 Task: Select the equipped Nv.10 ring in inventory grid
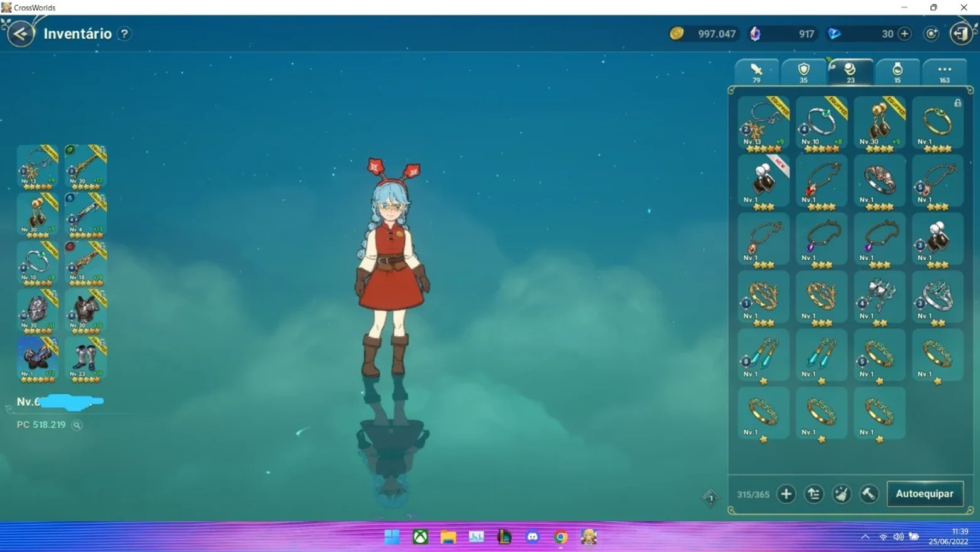coord(822,124)
